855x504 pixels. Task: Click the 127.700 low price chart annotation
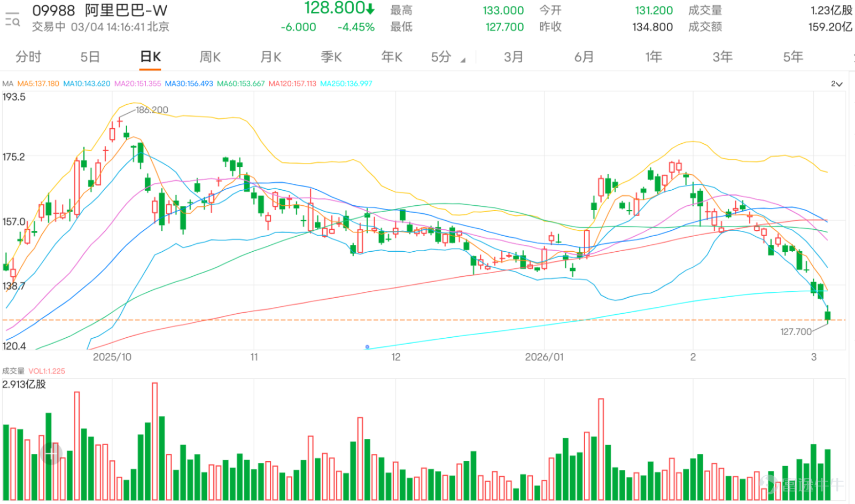click(x=796, y=332)
